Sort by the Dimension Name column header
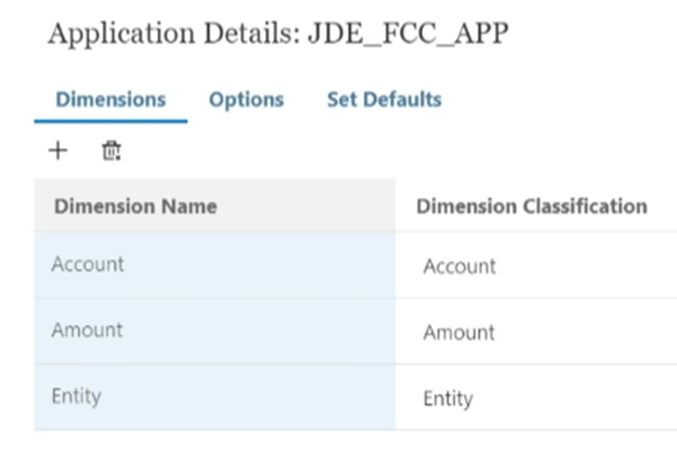Screen dimensions: 677x463 (136, 206)
